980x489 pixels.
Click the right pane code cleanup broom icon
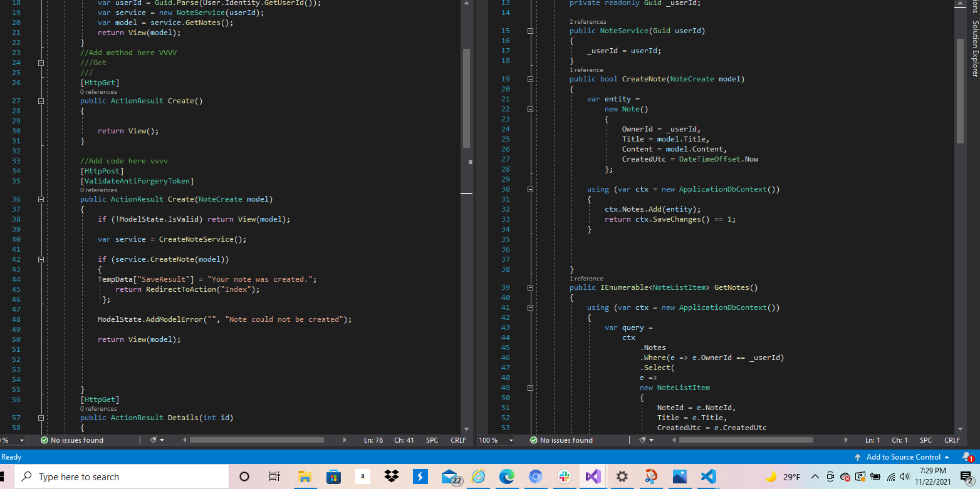(x=642, y=440)
